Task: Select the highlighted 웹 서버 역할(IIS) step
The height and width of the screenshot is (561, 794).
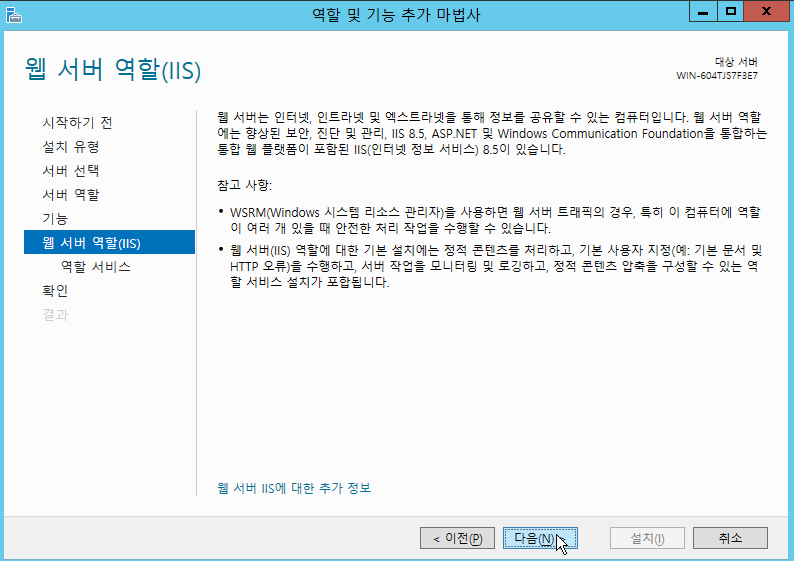Action: [109, 243]
